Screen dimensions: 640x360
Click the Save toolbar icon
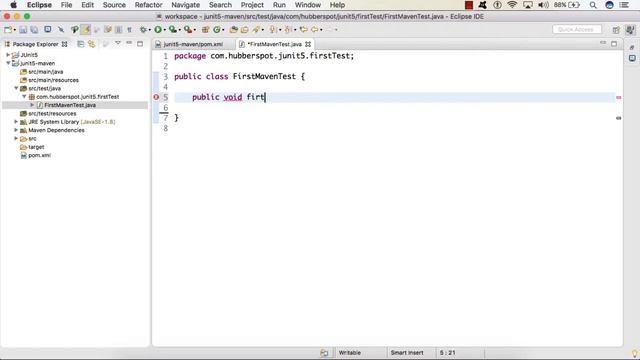tap(23, 29)
